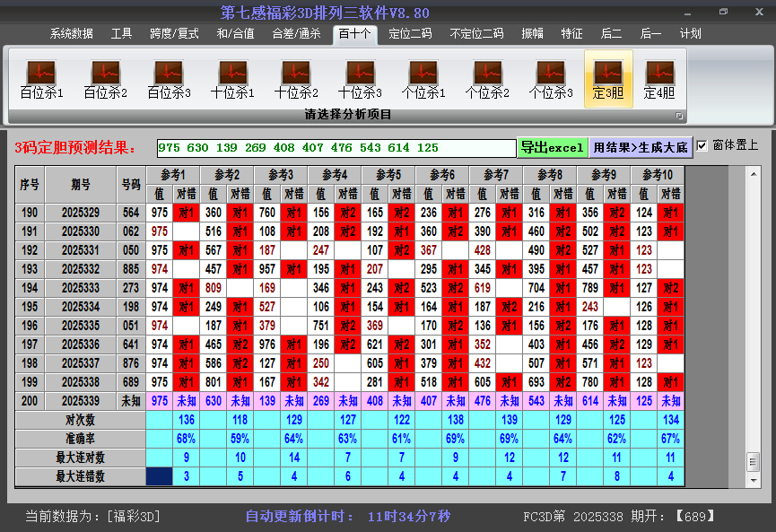The width and height of the screenshot is (776, 532).
Task: Toggle the 窗体置上 checkbox
Action: click(x=702, y=145)
